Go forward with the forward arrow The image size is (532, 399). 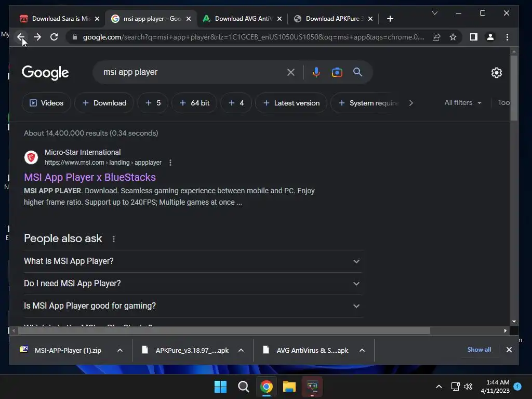[37, 37]
